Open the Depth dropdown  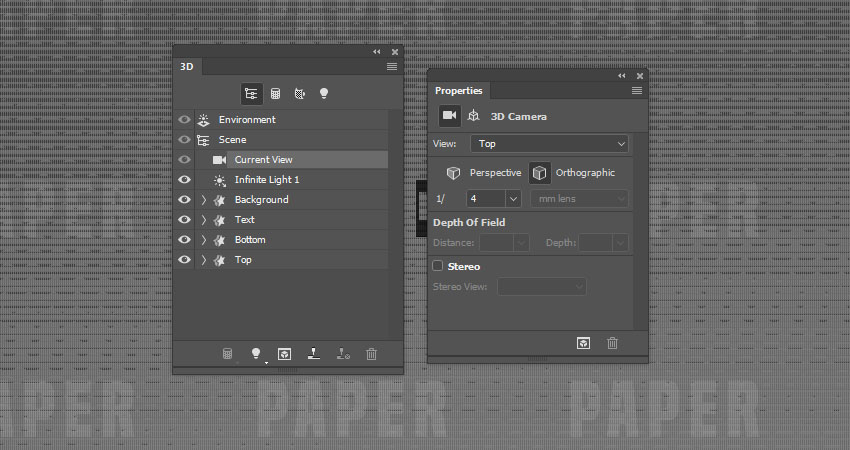pos(620,243)
